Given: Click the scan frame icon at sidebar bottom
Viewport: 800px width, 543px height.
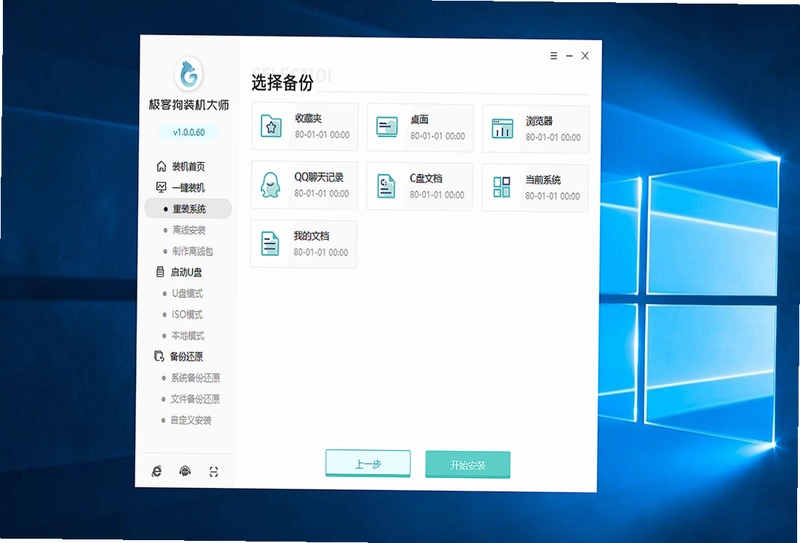Looking at the screenshot, I should coord(214,472).
